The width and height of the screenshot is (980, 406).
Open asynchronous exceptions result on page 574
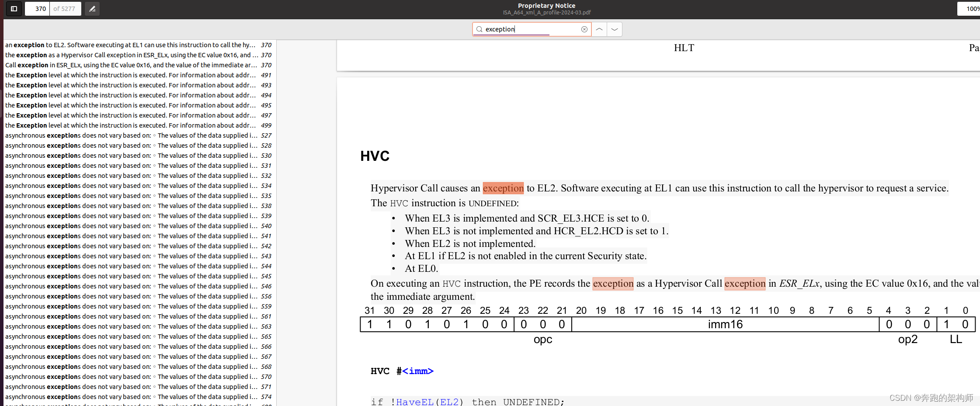tap(139, 397)
